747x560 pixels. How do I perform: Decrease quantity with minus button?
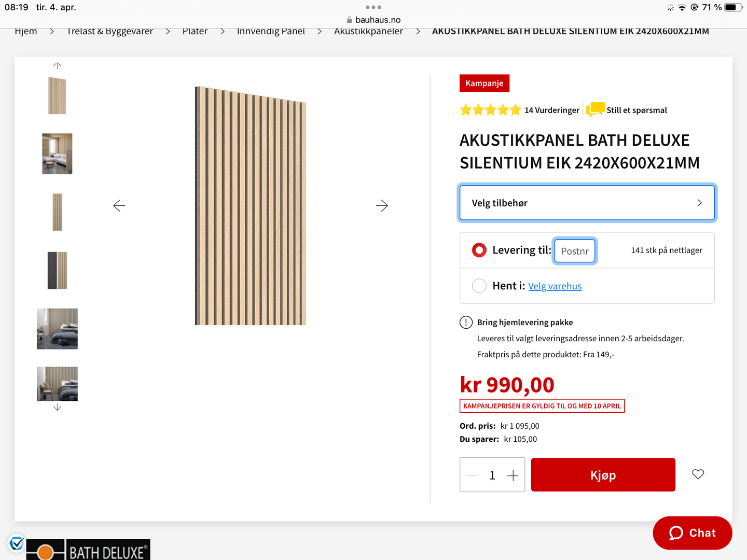click(x=472, y=475)
